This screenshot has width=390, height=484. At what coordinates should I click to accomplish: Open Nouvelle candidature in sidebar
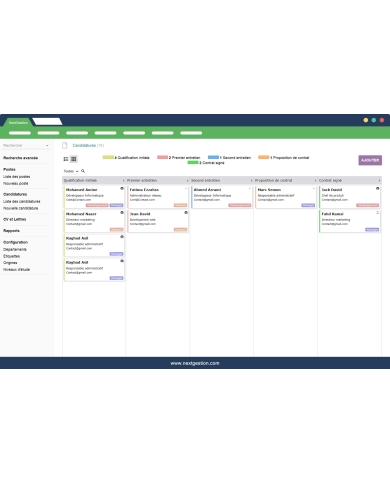point(20,208)
